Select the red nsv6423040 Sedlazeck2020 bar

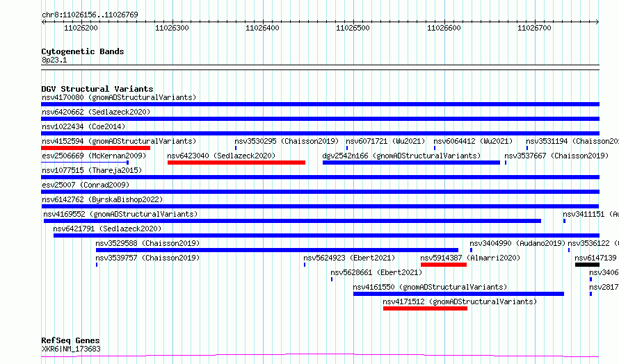tap(236, 163)
